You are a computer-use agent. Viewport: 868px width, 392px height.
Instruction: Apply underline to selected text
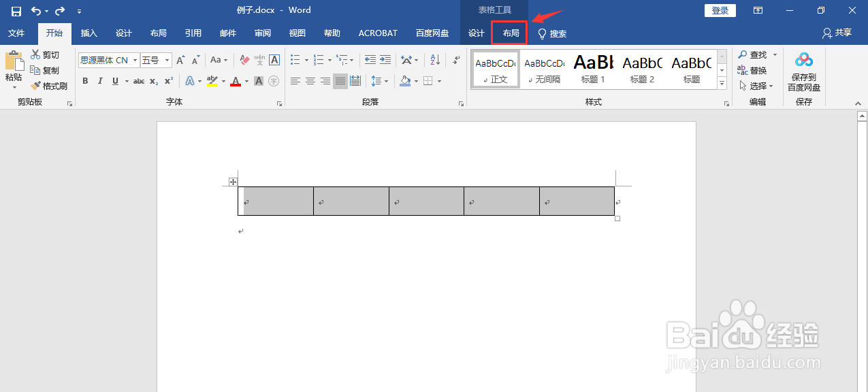[x=114, y=80]
